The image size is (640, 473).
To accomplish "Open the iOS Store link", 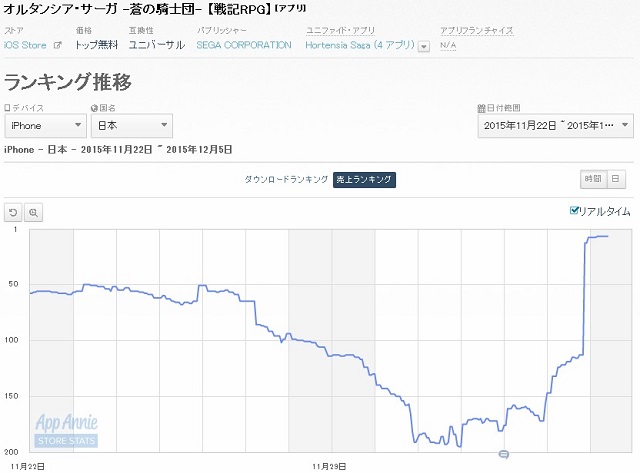I will [26, 45].
